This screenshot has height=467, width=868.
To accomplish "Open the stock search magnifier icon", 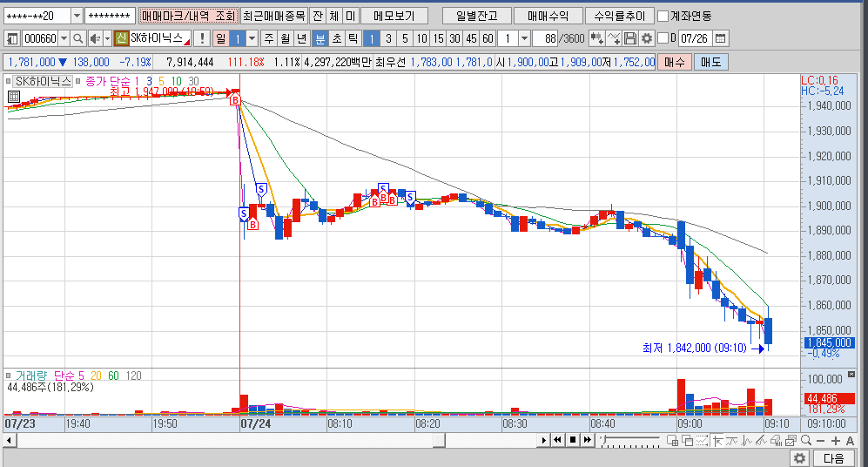I will point(78,38).
